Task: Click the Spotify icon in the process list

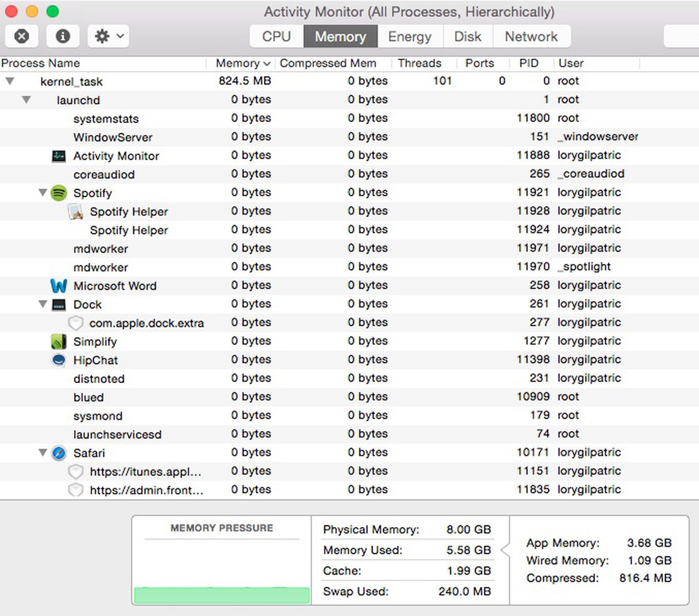Action: [58, 193]
